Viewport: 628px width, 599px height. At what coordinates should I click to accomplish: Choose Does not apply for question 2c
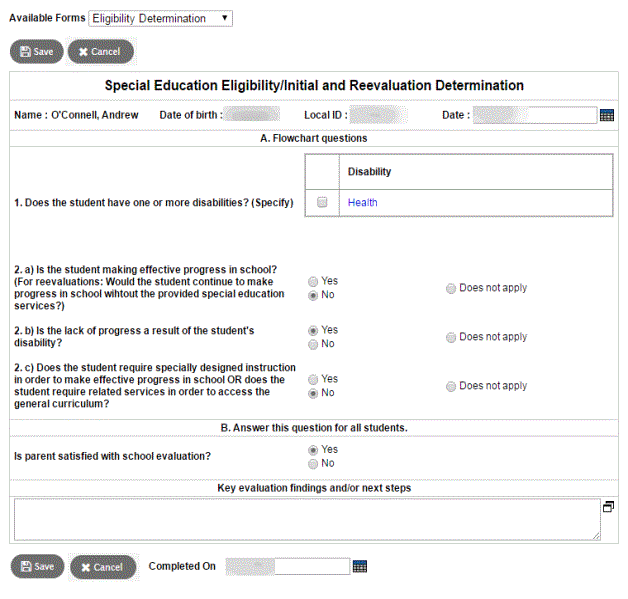451,386
